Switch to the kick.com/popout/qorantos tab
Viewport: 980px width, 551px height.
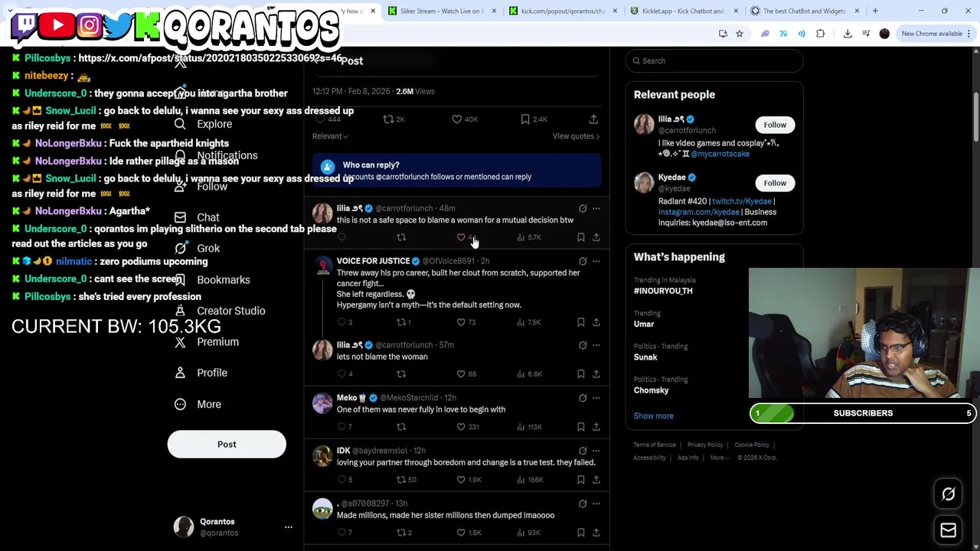point(563,11)
